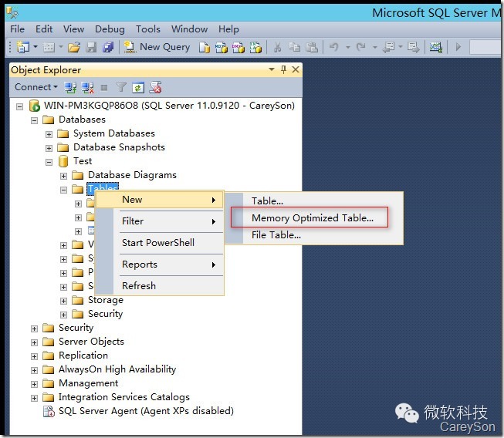Viewport: 504px width, 438px height.
Task: Open the Window menu
Action: coord(189,29)
